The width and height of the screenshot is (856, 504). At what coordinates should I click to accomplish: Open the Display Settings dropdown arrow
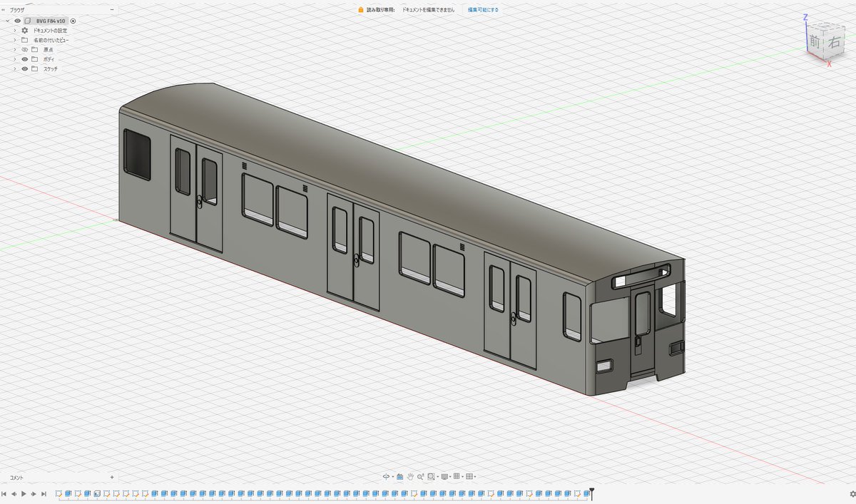point(450,477)
